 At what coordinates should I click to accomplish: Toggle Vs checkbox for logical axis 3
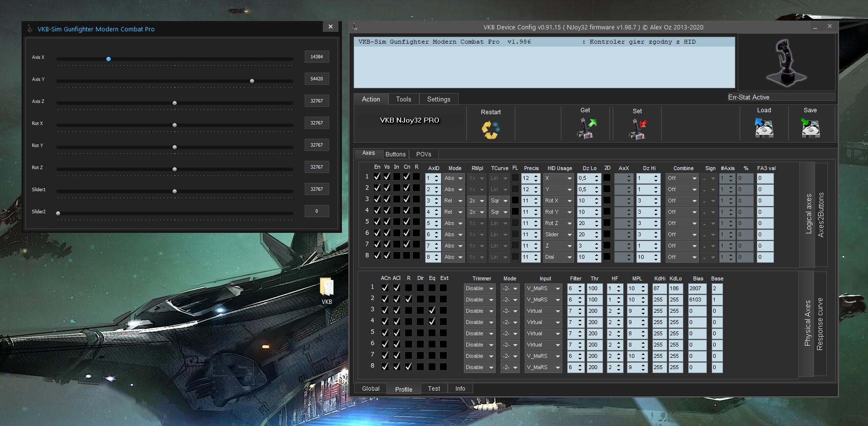(x=387, y=199)
